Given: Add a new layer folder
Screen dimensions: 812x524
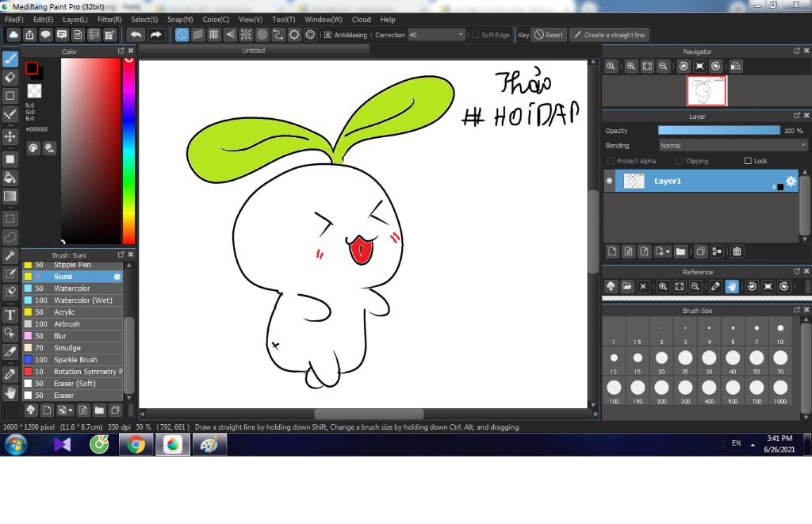Looking at the screenshot, I should [x=680, y=251].
